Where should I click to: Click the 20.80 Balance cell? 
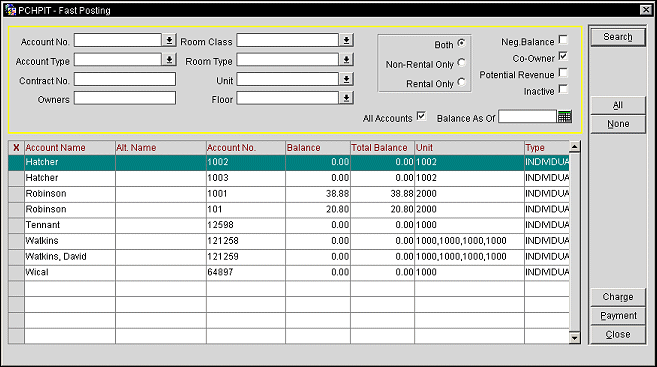318,209
